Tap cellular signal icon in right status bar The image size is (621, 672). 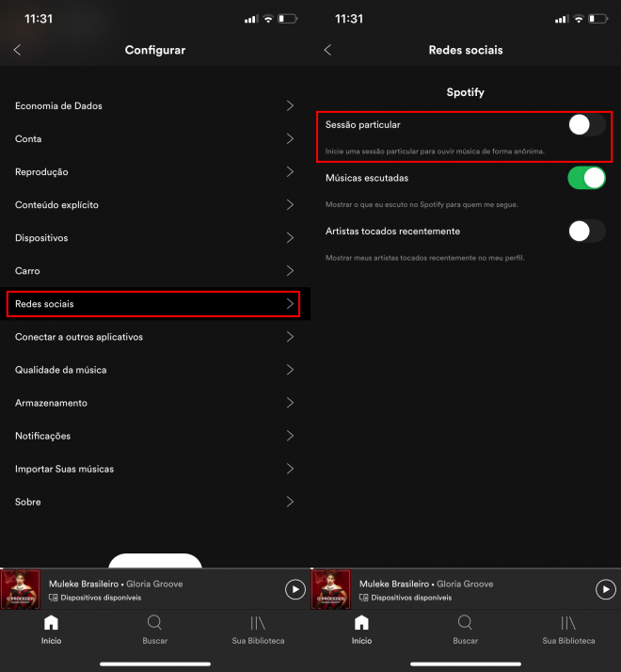point(562,19)
